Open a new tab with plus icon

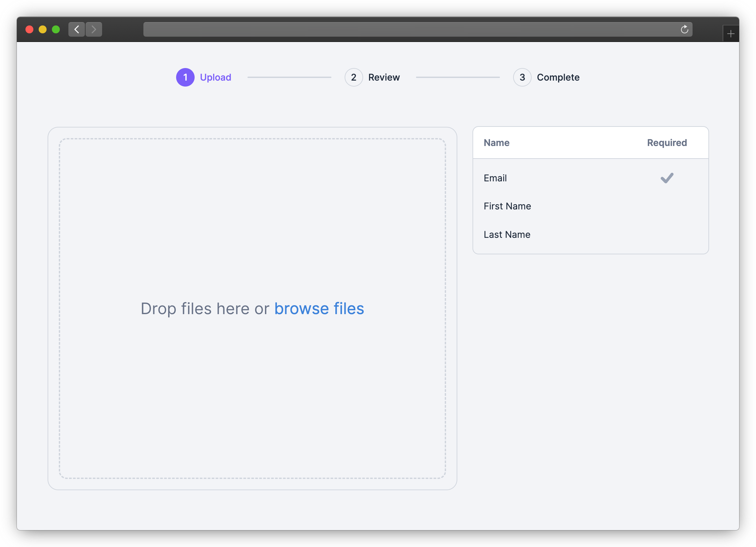pos(731,34)
